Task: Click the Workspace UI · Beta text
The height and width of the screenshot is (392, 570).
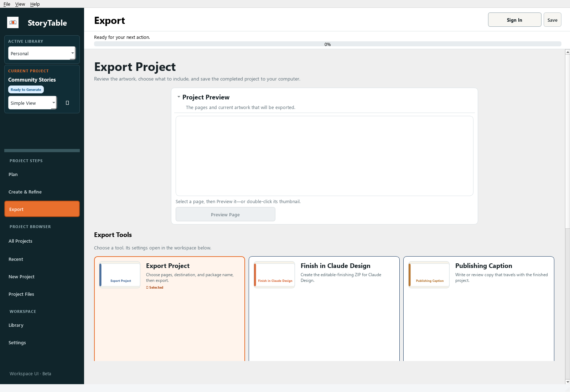Action: [x=30, y=373]
